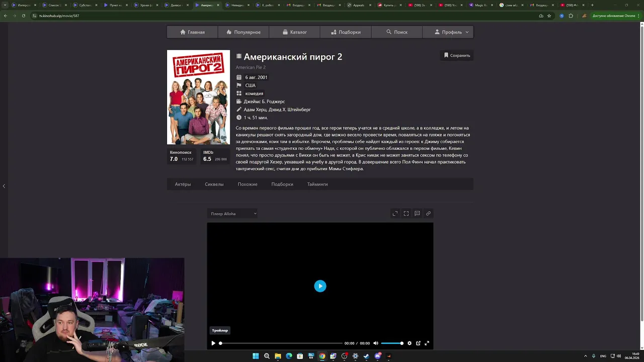This screenshot has height=362, width=644.
Task: Open the Популярное section
Action: click(244, 32)
